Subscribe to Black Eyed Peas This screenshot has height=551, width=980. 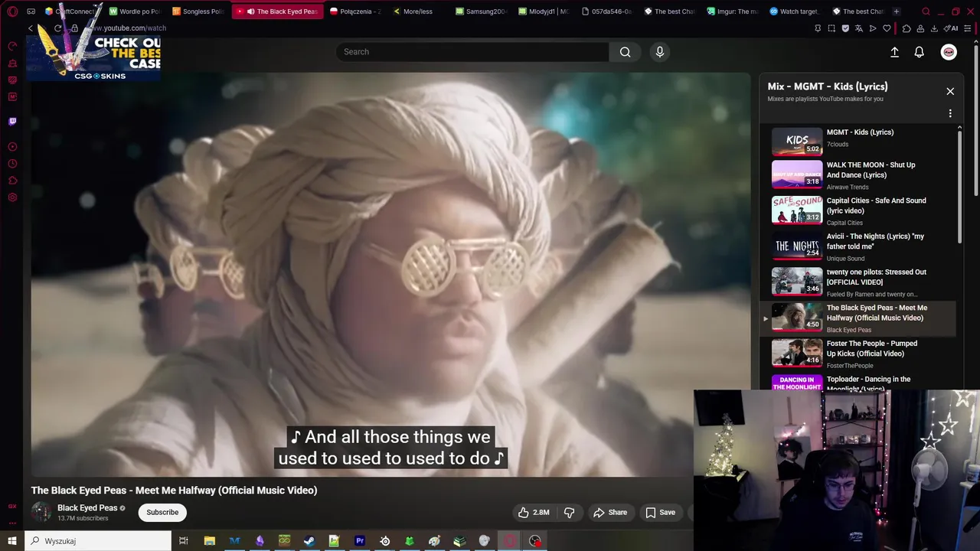coord(162,513)
